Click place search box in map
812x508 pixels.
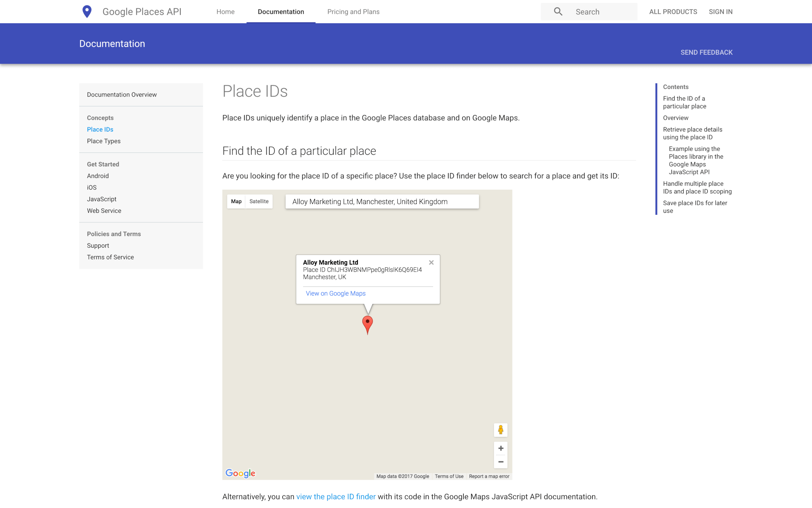point(382,202)
